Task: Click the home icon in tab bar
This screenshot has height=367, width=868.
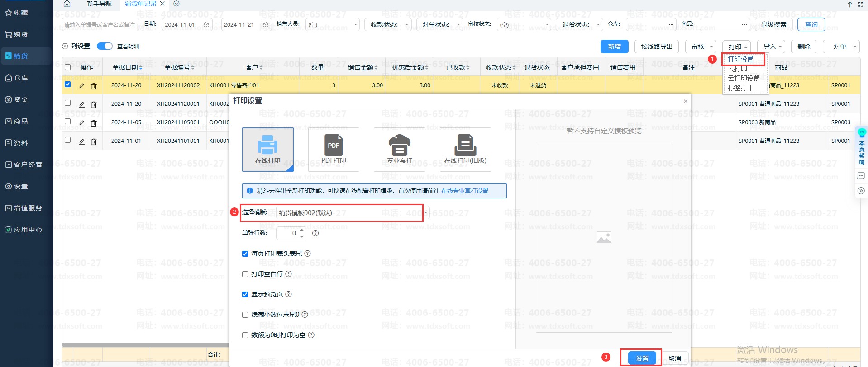Action: point(67,4)
